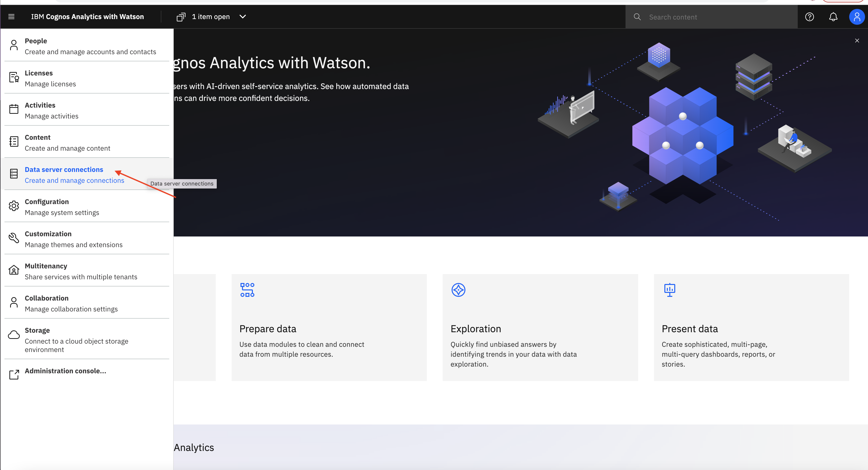Click 'Create and manage accounts and contacts'
This screenshot has height=470, width=868.
coord(90,52)
